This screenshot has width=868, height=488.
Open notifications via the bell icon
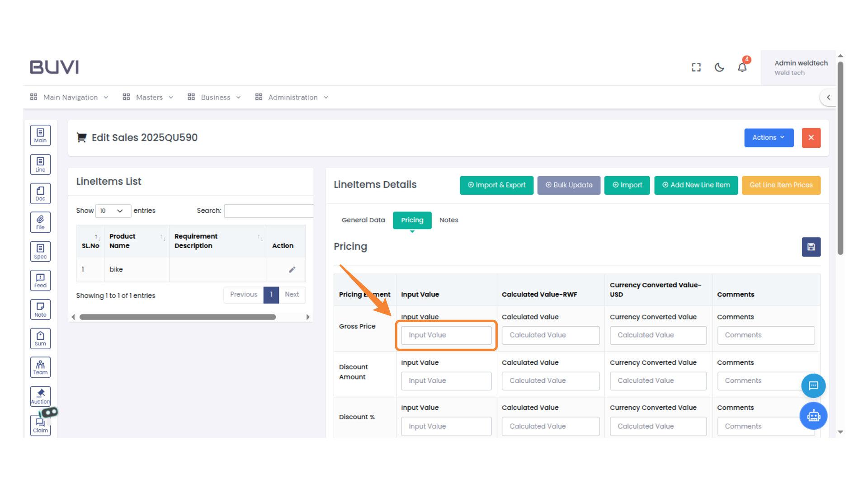pyautogui.click(x=742, y=67)
